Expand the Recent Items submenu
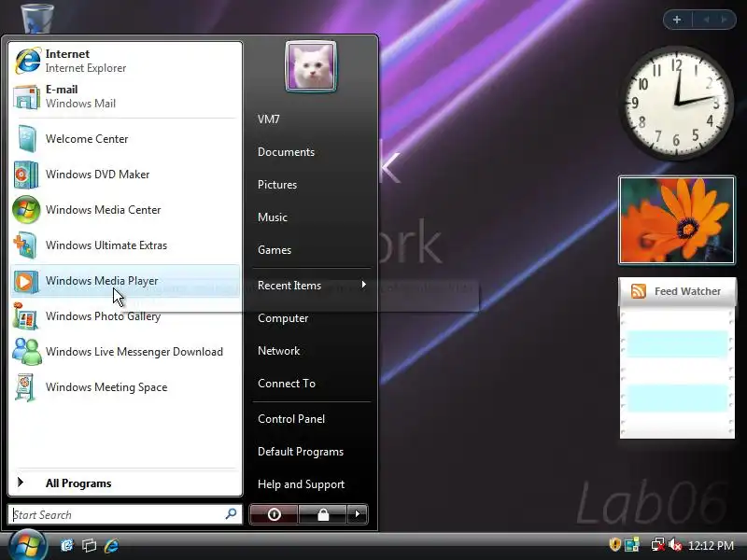Image resolution: width=747 pixels, height=560 pixels. (x=312, y=286)
